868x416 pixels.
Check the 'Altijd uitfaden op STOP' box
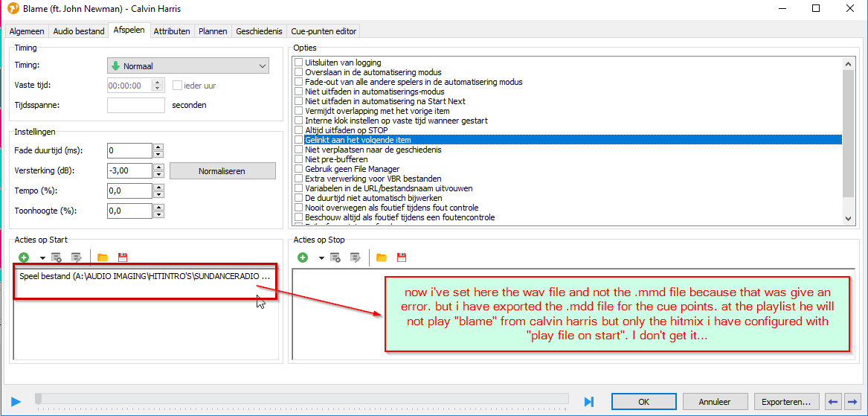(299, 130)
